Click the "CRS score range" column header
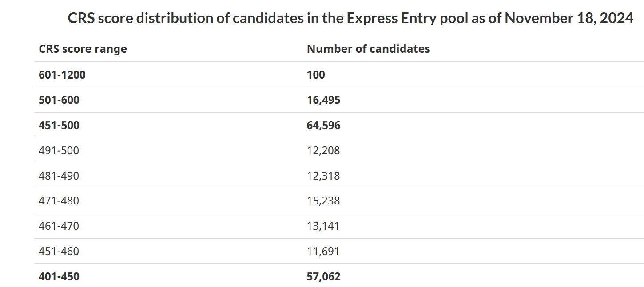 click(x=83, y=49)
